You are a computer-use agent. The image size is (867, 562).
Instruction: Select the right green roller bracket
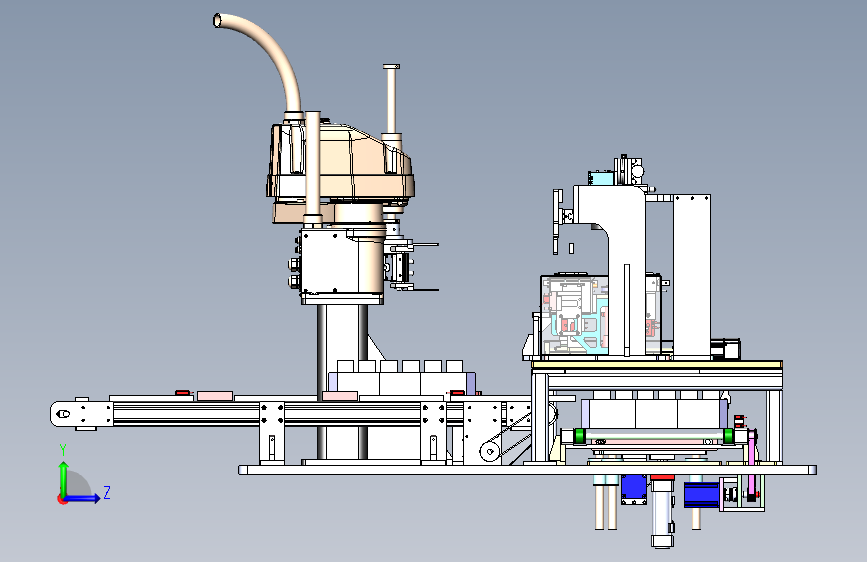[x=728, y=436]
